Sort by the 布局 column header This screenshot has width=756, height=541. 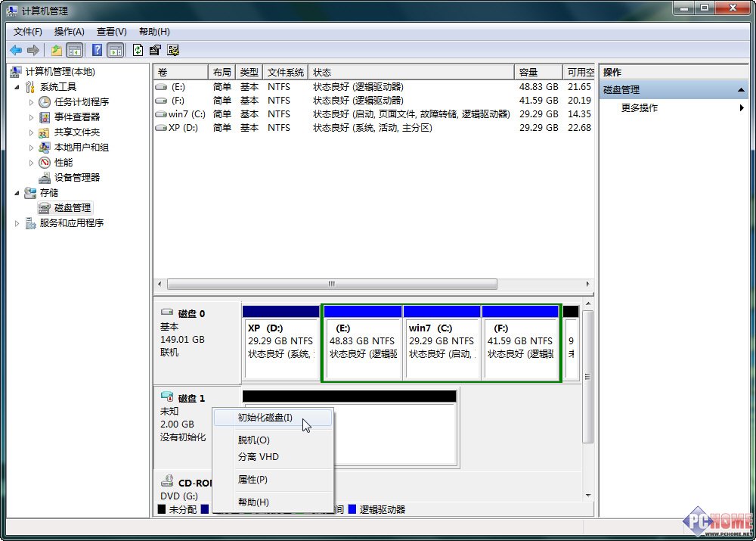tap(222, 73)
